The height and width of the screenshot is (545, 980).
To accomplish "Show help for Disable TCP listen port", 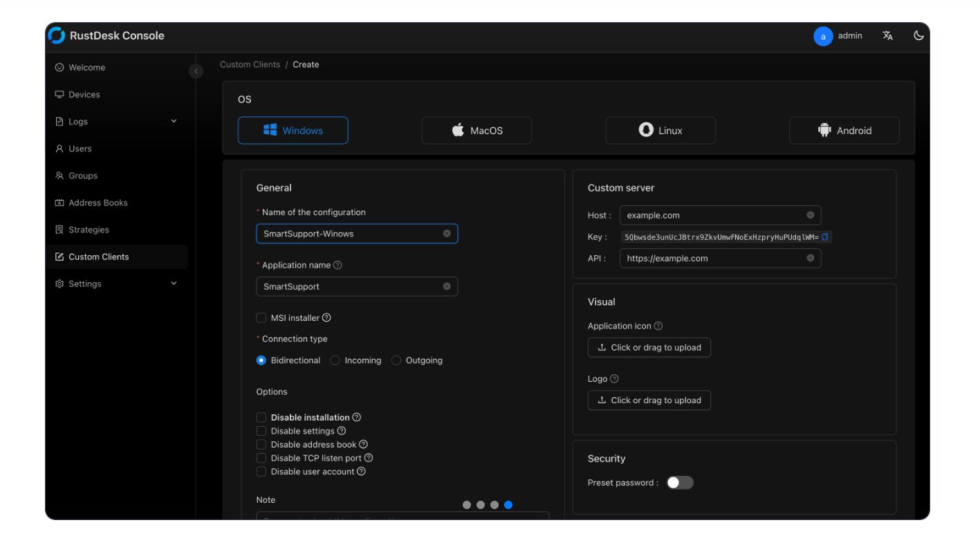I will 369,458.
